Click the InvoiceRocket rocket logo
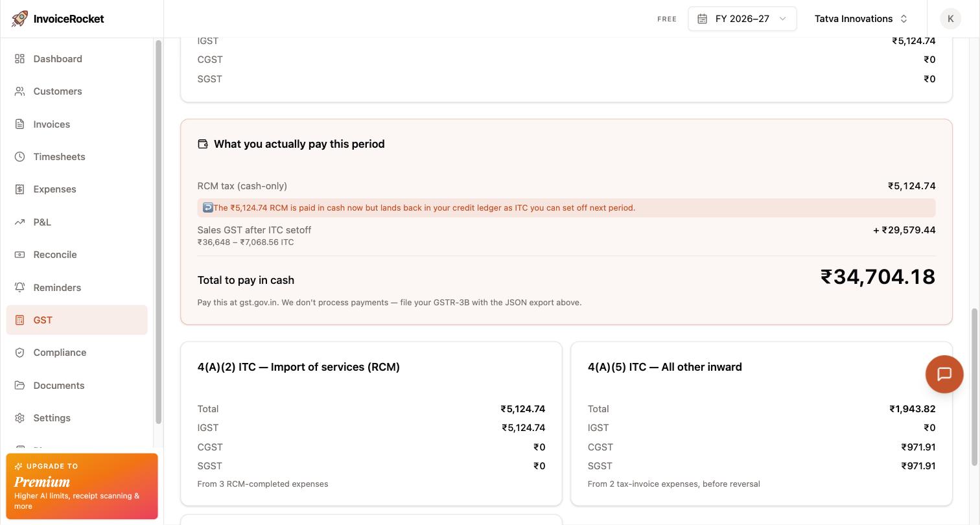980x525 pixels. coord(19,19)
